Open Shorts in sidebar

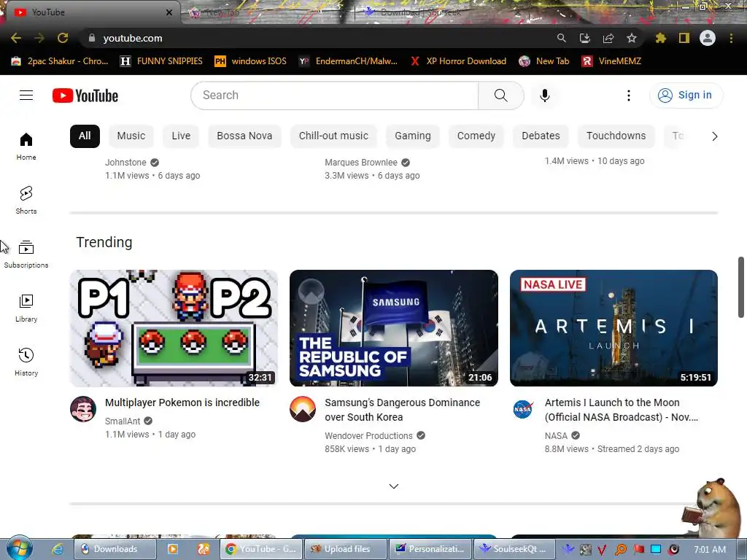(x=26, y=200)
